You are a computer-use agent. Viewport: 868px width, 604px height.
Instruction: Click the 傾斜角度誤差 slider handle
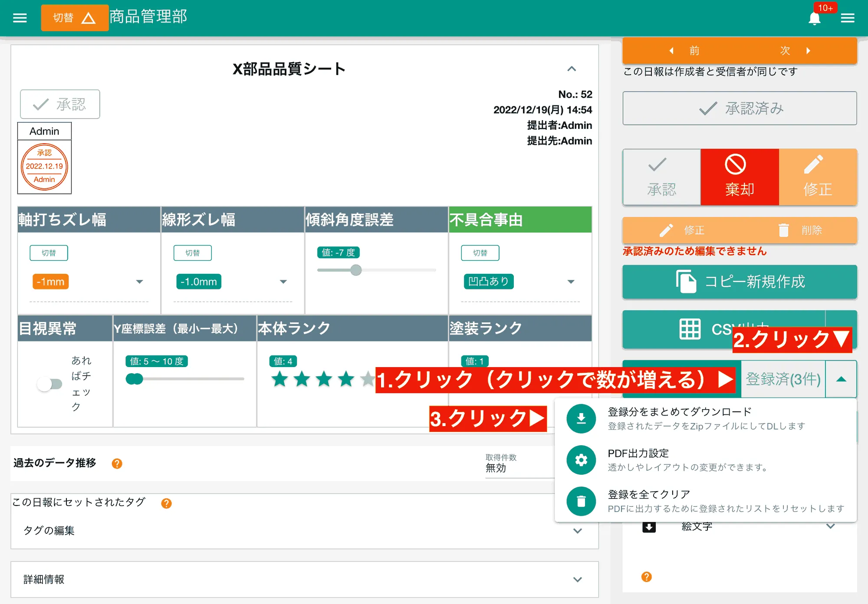pos(357,270)
